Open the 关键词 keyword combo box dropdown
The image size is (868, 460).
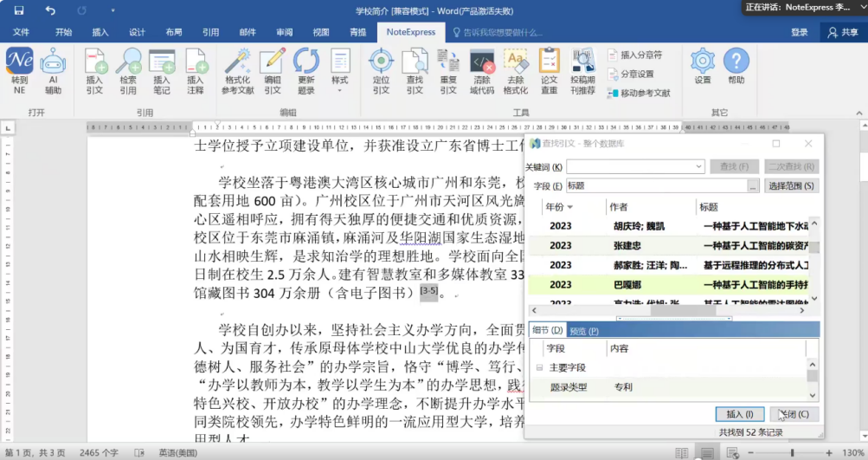tap(699, 166)
